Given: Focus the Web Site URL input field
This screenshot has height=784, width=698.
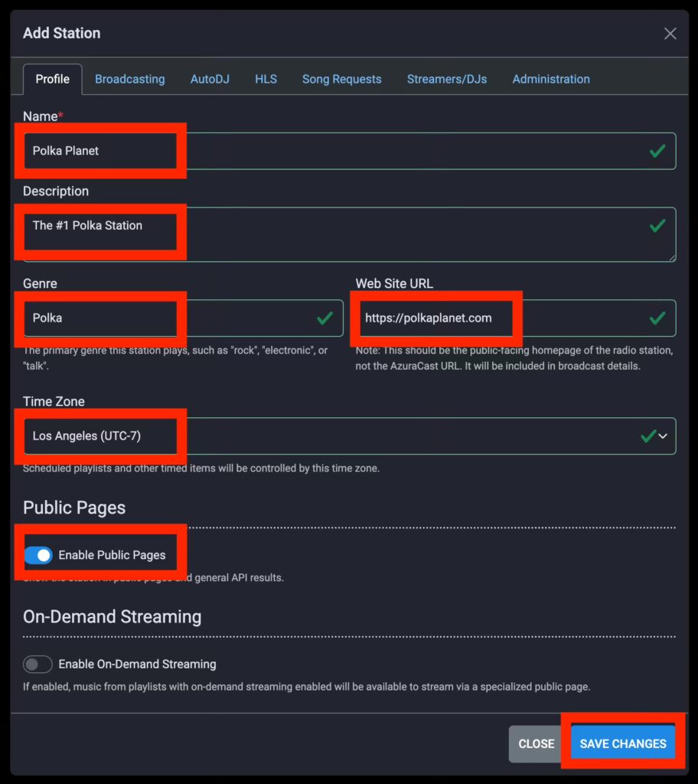Looking at the screenshot, I should (x=516, y=318).
